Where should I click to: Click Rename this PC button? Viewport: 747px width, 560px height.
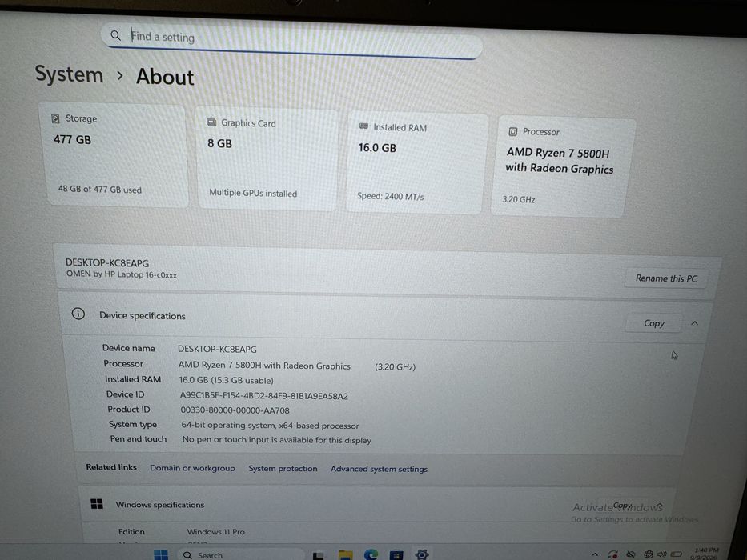[x=666, y=278]
